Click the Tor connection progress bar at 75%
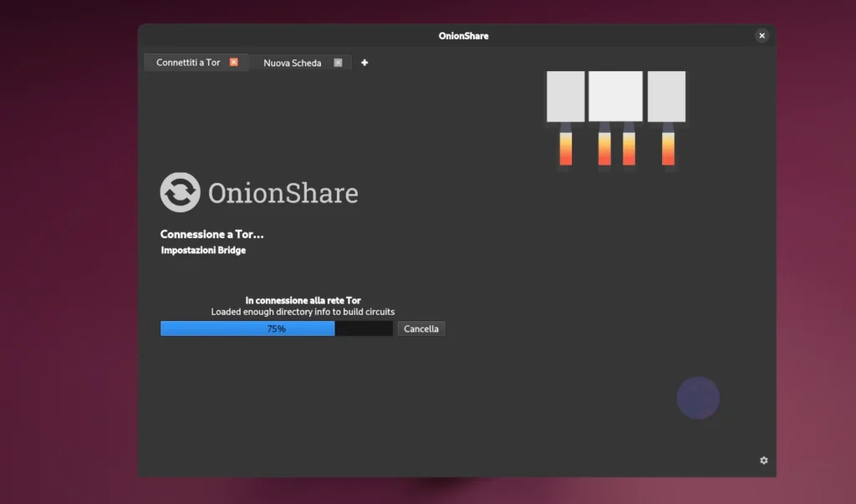The image size is (856, 504). pos(276,328)
